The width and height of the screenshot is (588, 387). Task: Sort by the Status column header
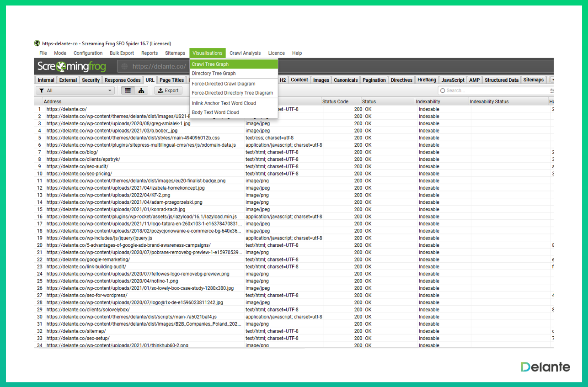click(x=387, y=101)
